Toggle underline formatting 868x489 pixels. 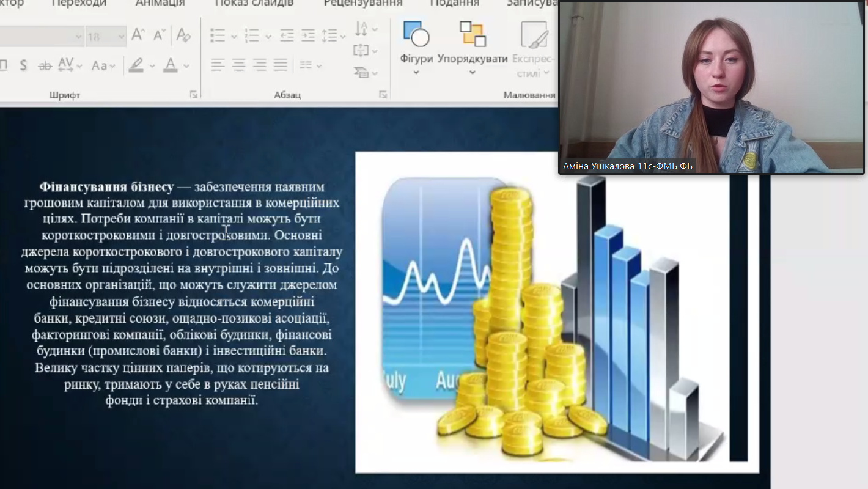coord(4,65)
